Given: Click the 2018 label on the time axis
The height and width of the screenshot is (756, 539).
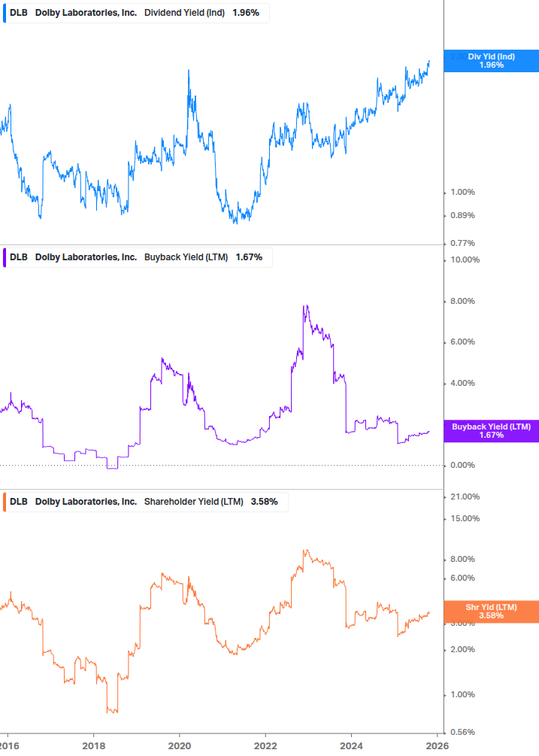Looking at the screenshot, I should [93, 745].
